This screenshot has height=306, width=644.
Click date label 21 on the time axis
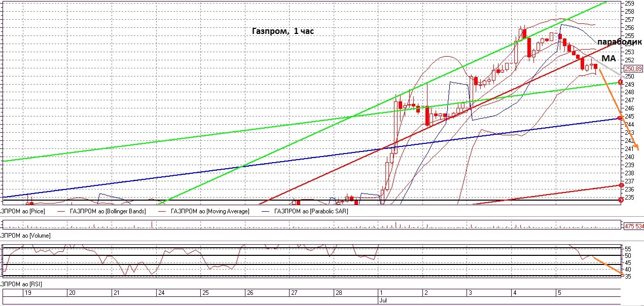click(x=116, y=293)
